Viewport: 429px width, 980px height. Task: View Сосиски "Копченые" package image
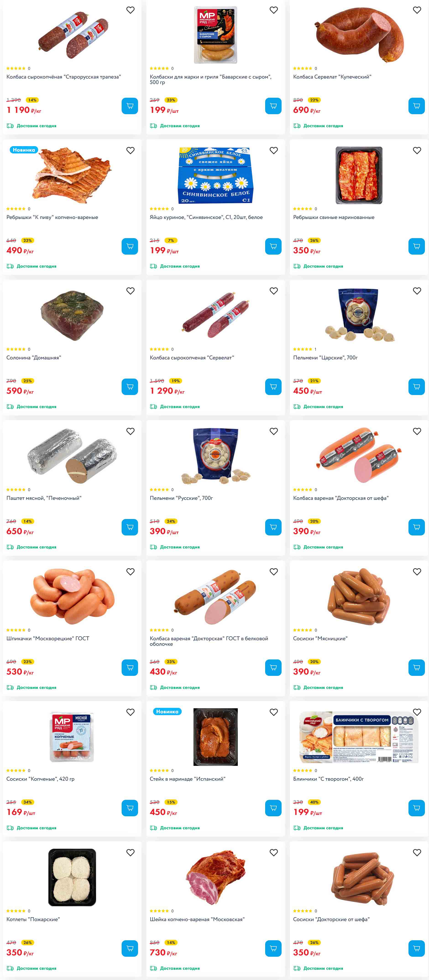click(x=72, y=737)
